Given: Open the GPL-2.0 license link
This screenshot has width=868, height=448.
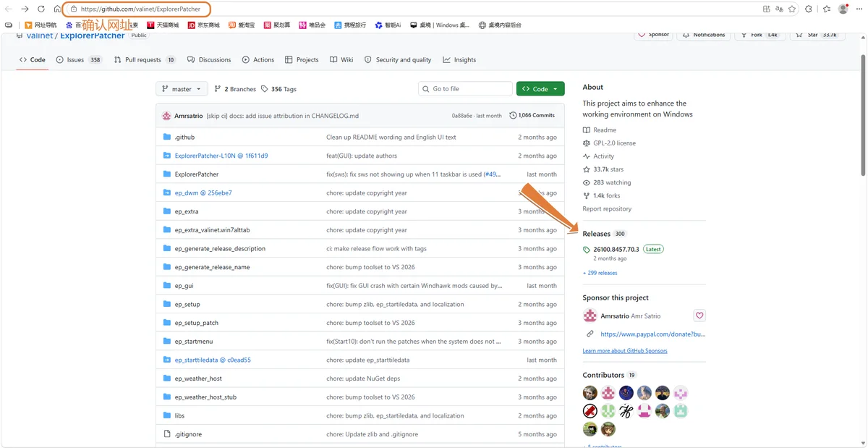Looking at the screenshot, I should click(x=609, y=143).
